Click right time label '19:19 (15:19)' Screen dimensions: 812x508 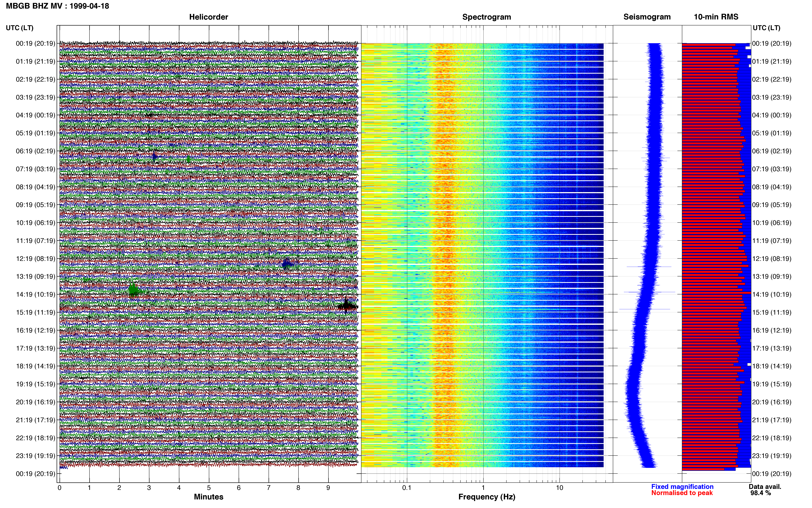772,384
